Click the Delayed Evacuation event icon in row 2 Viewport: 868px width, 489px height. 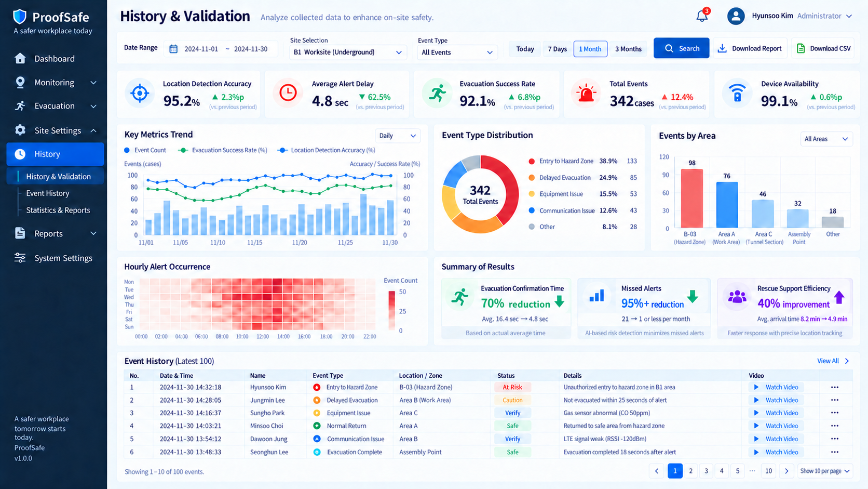point(317,400)
